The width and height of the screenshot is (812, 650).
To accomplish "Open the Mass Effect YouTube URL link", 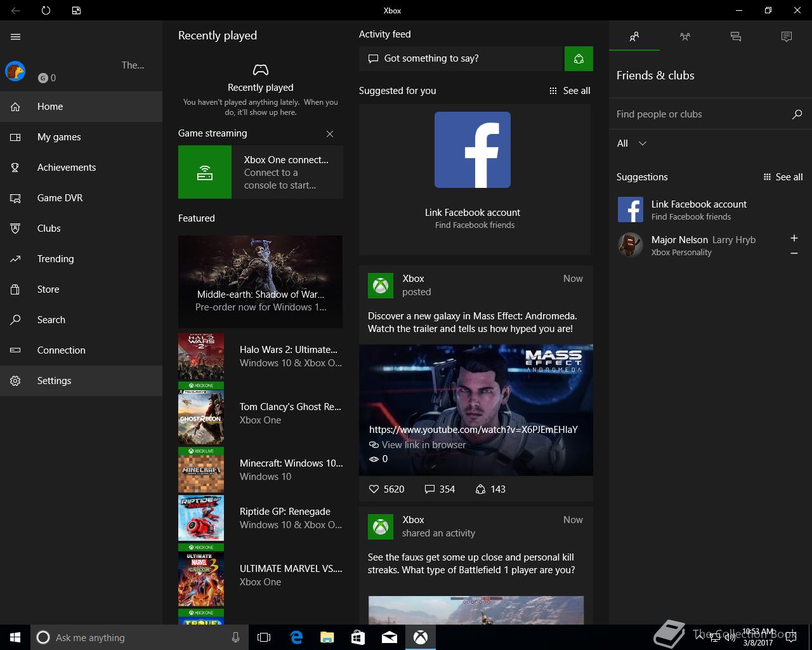I will (473, 430).
